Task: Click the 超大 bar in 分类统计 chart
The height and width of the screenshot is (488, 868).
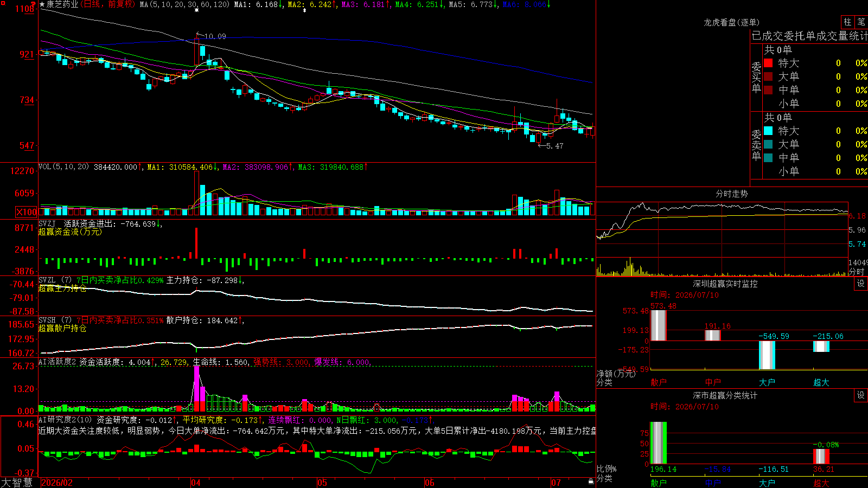Action: tap(821, 457)
